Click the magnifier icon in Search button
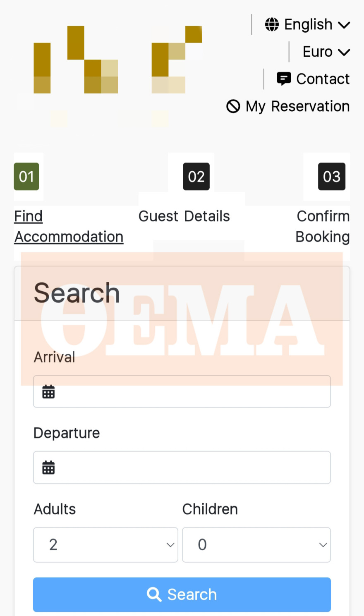The image size is (364, 616). tap(154, 594)
